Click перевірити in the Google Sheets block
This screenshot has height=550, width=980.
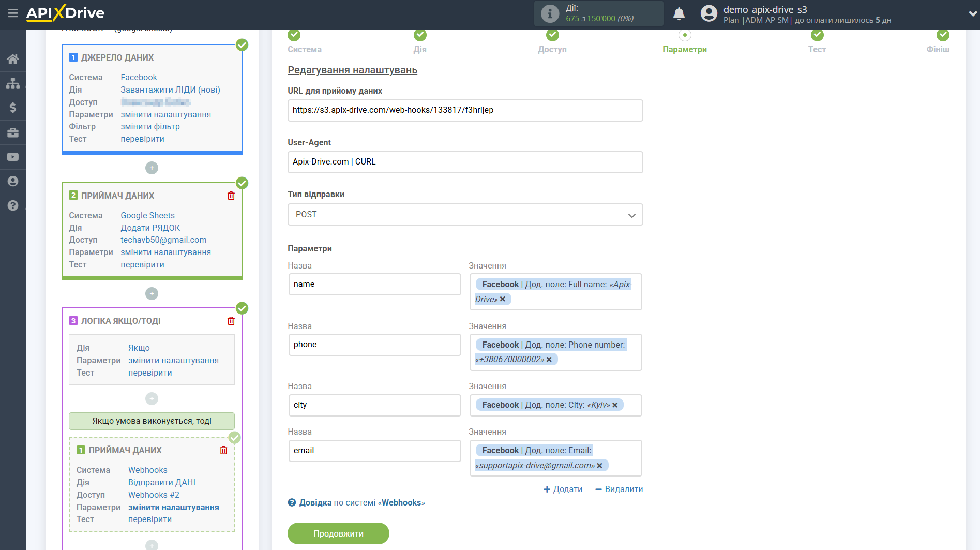[142, 264]
